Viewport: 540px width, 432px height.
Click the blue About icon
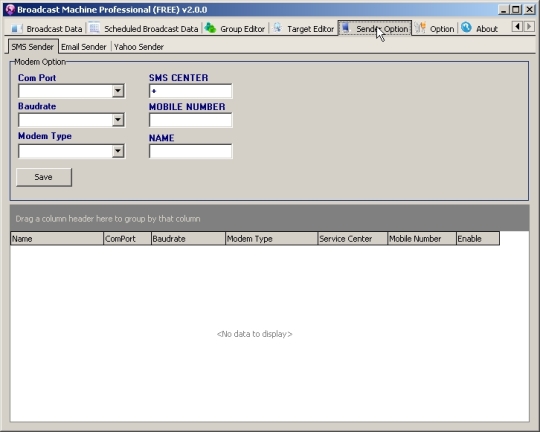click(466, 28)
